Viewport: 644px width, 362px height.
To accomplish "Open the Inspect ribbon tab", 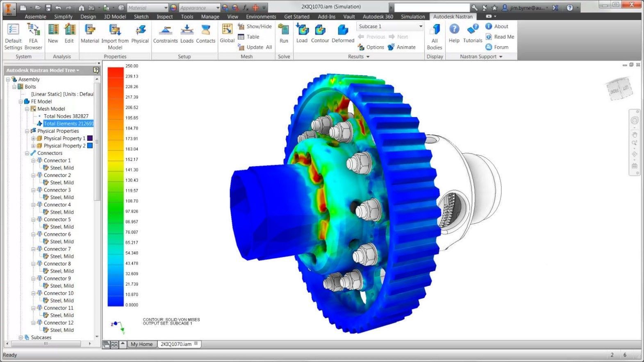I will coord(164,17).
